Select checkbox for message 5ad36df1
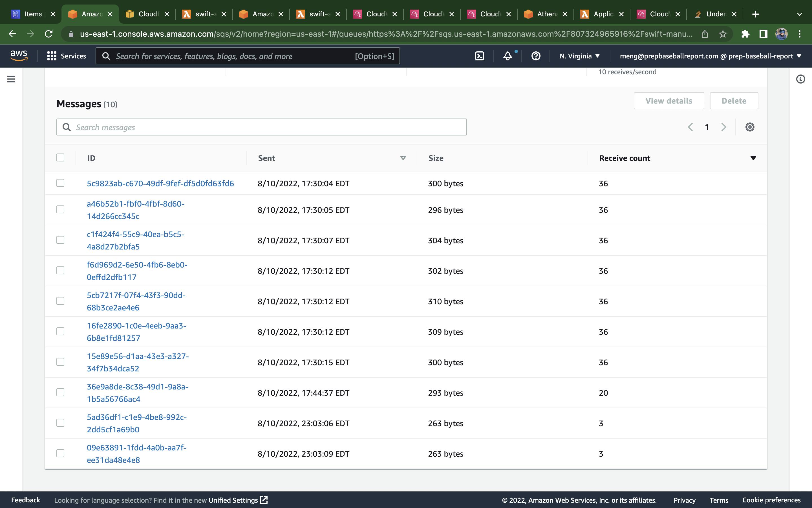812x508 pixels. click(60, 423)
